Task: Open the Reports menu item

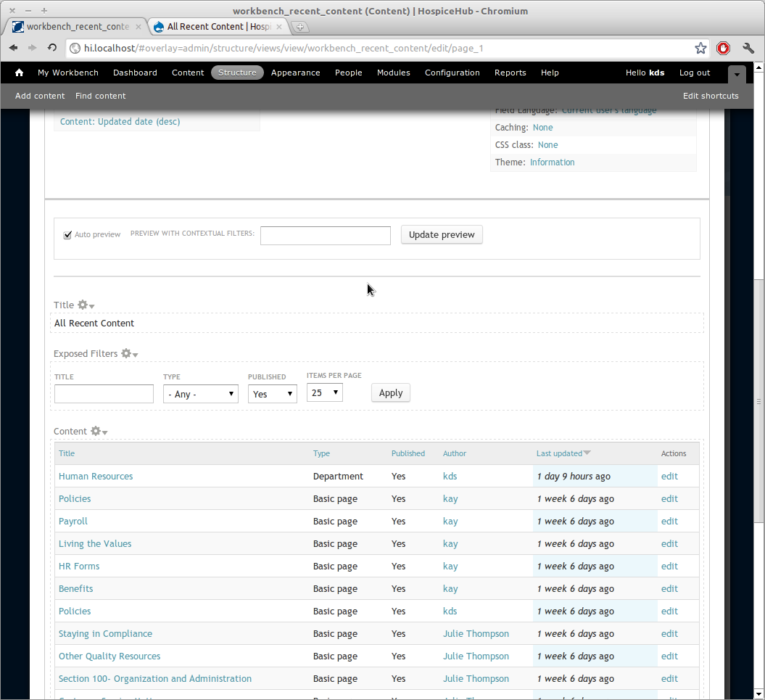Action: tap(510, 73)
